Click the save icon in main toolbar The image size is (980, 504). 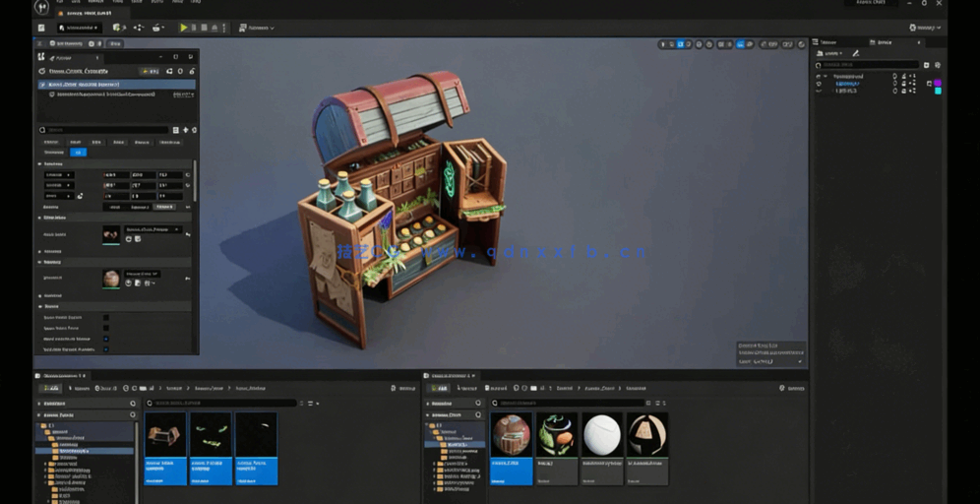pyautogui.click(x=41, y=28)
